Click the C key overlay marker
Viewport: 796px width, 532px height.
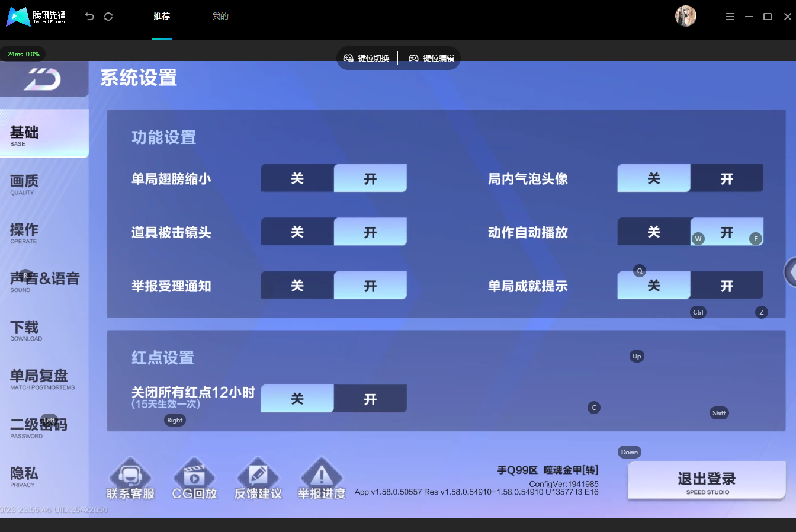tap(594, 408)
